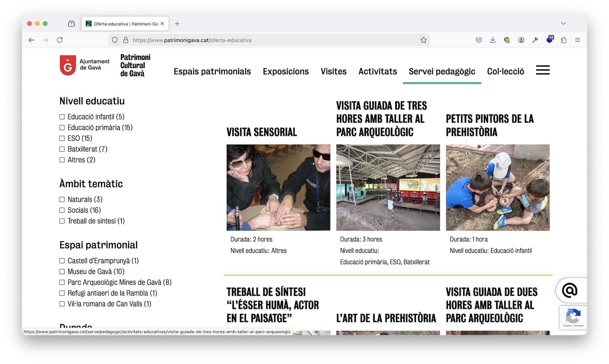
Task: Check the Educació infantil checkbox
Action: tap(62, 117)
